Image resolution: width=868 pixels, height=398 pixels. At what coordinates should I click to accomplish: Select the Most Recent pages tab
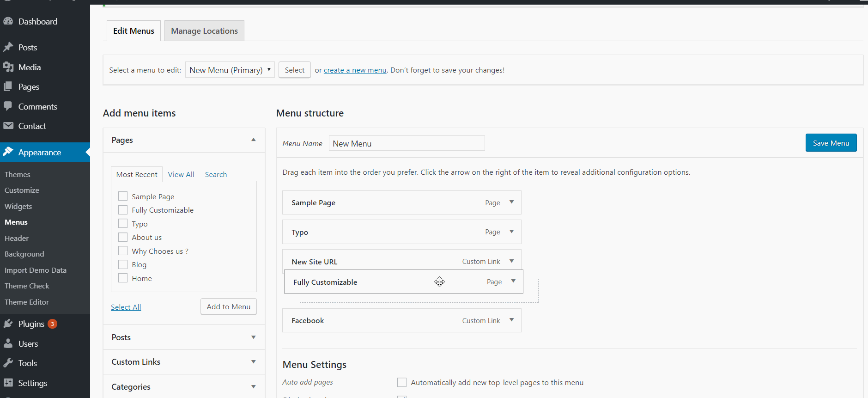coord(137,174)
